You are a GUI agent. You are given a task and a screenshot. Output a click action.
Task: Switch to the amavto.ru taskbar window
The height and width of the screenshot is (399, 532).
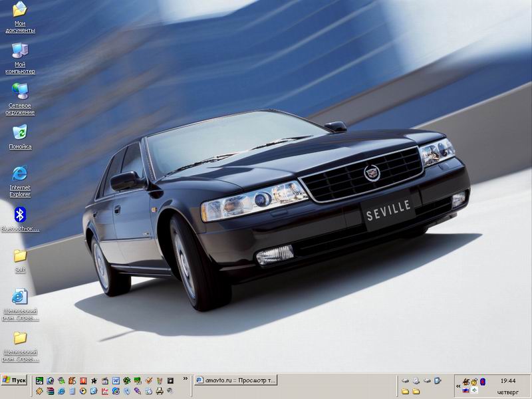pyautogui.click(x=235, y=380)
